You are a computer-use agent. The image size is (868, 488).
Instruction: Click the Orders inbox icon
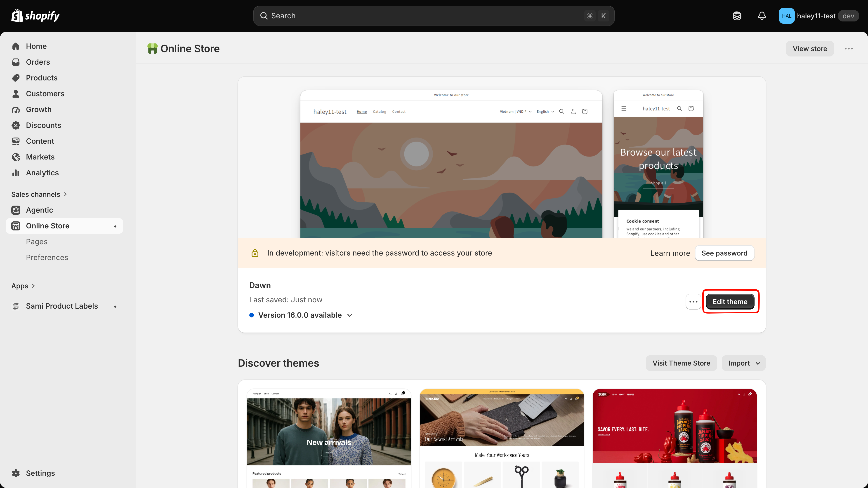pyautogui.click(x=16, y=62)
